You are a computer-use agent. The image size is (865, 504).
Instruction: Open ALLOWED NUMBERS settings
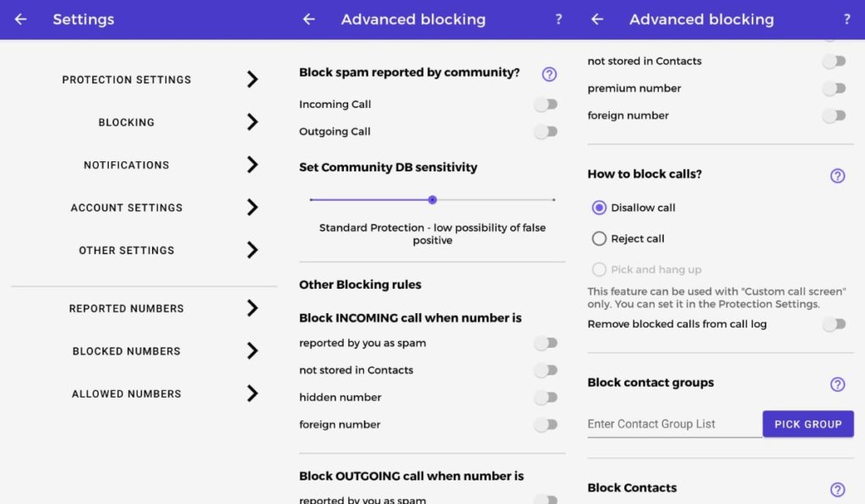(x=126, y=393)
